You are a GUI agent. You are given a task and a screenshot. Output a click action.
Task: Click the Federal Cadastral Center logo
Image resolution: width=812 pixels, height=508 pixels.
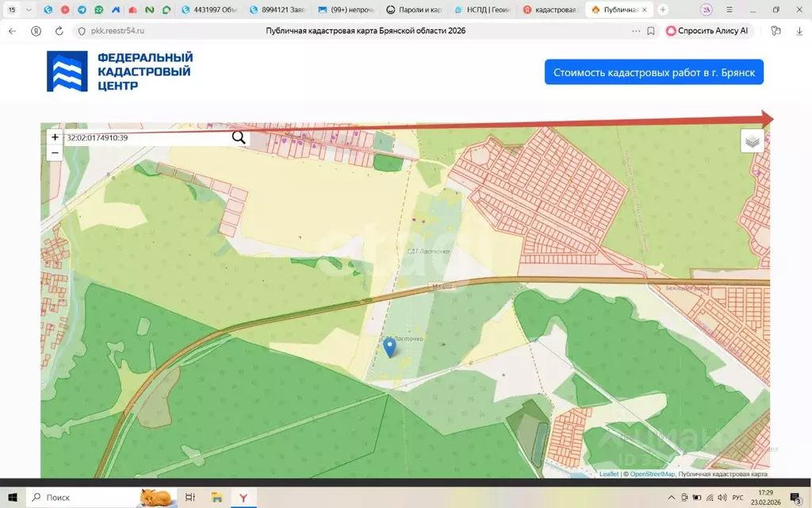pos(119,71)
